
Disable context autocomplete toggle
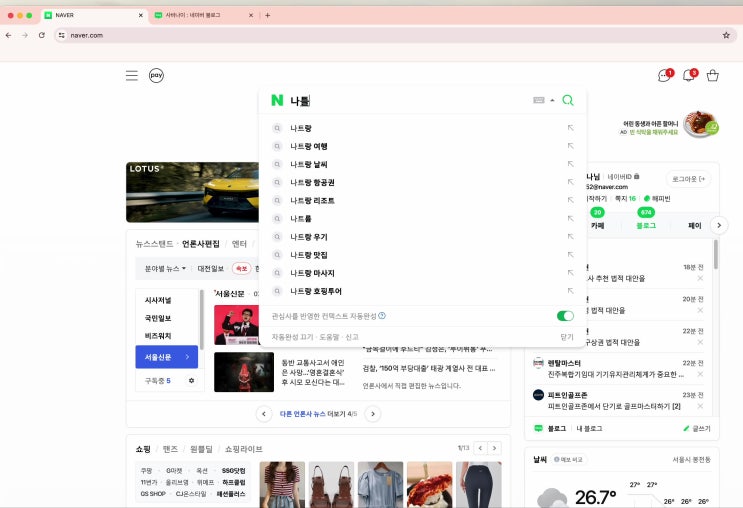[x=565, y=316]
